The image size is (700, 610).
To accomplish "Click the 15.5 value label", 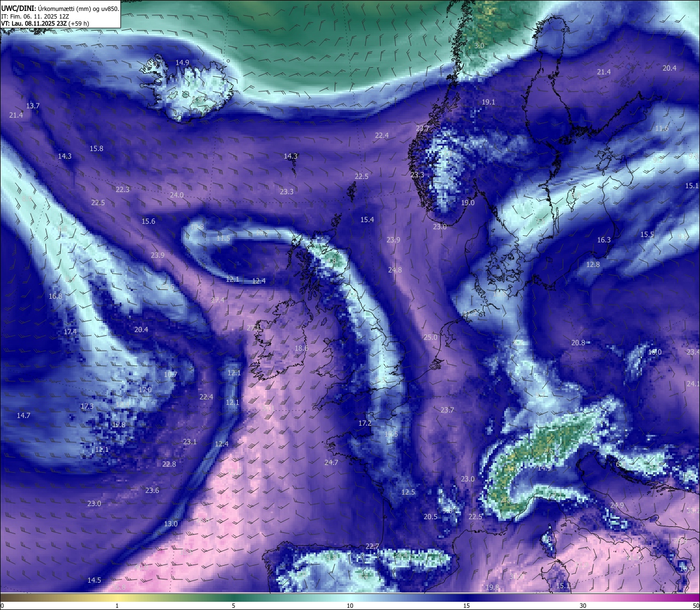I will pyautogui.click(x=647, y=235).
